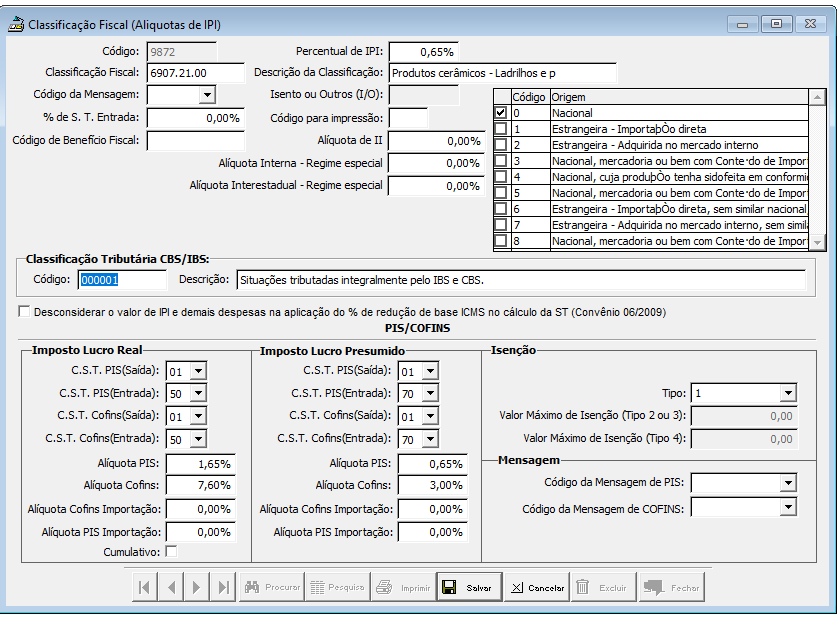Click the Cancelar button
Image resolution: width=840 pixels, height=619 pixels.
point(536,587)
